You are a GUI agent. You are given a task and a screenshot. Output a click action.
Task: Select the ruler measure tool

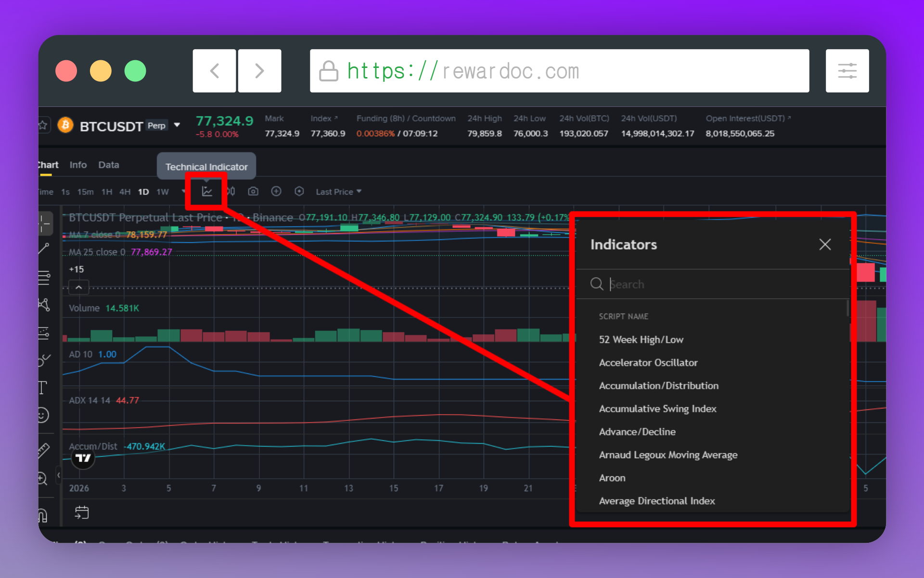click(x=43, y=450)
